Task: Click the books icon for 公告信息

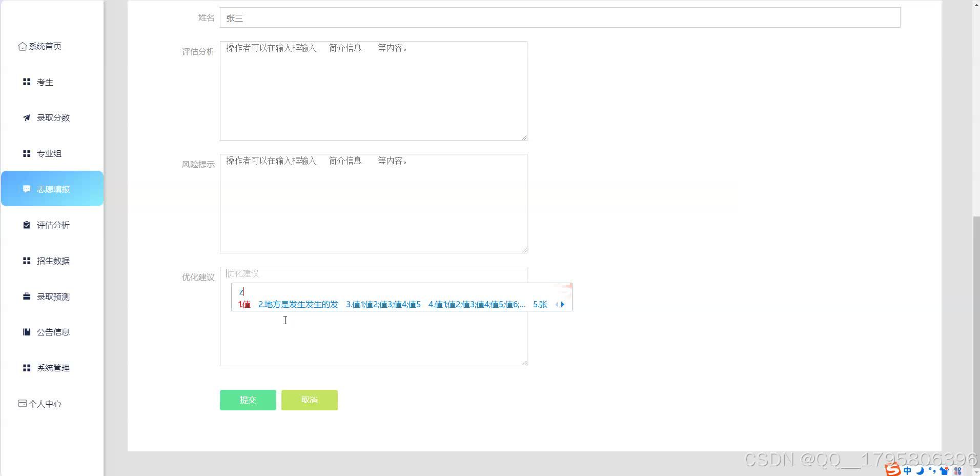Action: (27, 332)
